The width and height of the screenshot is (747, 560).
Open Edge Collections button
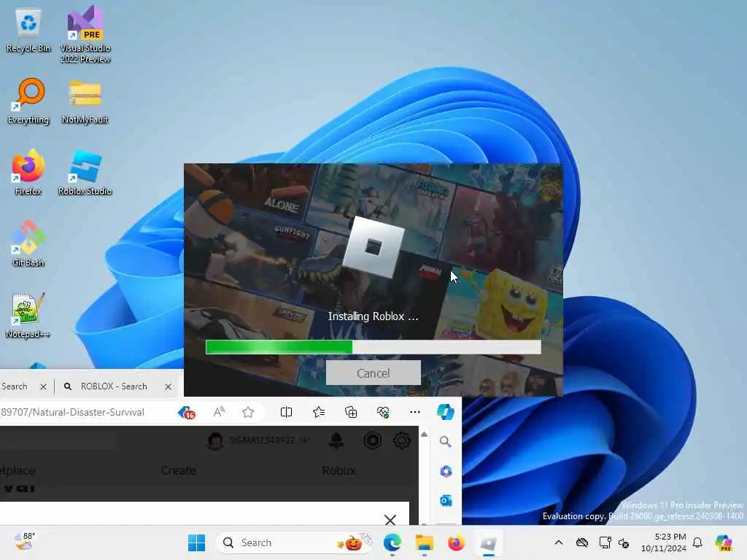351,412
